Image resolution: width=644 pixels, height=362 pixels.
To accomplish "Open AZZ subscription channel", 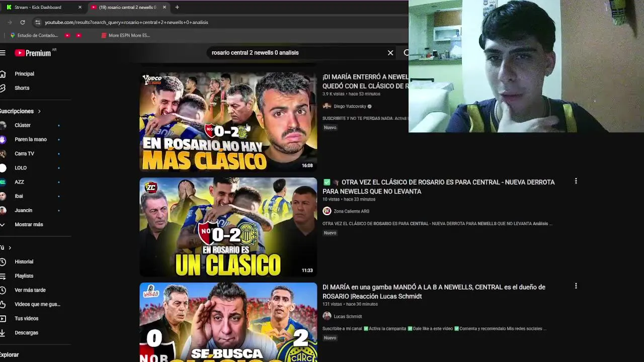I will [19, 182].
